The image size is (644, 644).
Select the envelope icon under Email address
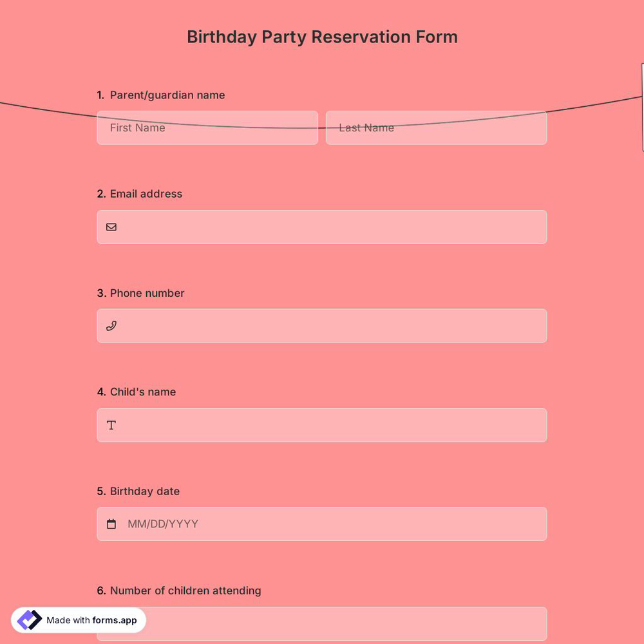point(111,227)
